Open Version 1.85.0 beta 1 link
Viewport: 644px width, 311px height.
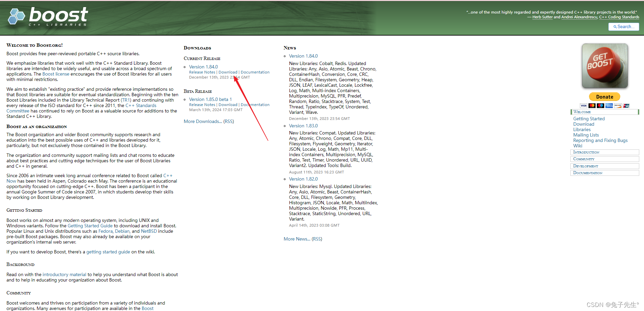click(x=210, y=99)
